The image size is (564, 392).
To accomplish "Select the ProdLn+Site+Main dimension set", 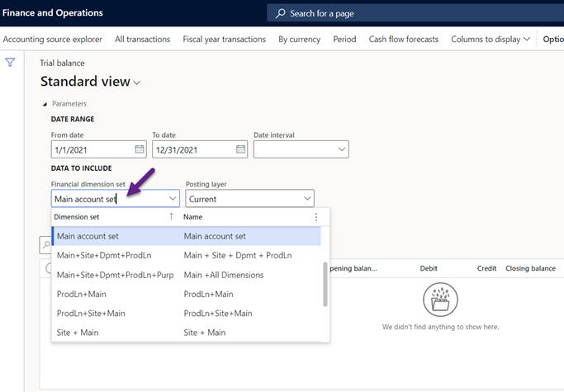I will coord(91,314).
